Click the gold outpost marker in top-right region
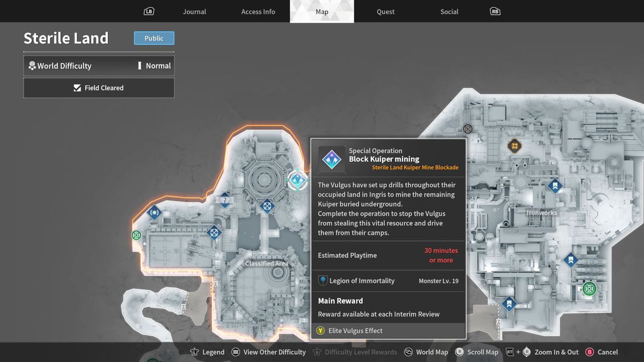The height and width of the screenshot is (362, 644). pyautogui.click(x=514, y=145)
